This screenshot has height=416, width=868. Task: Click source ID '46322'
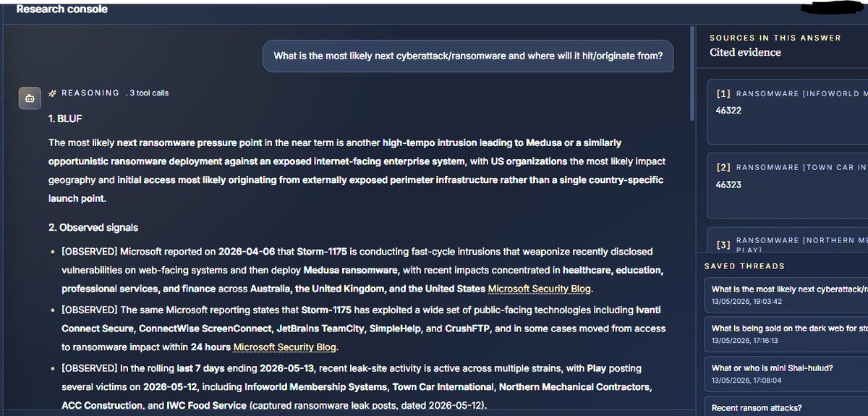[x=728, y=111]
